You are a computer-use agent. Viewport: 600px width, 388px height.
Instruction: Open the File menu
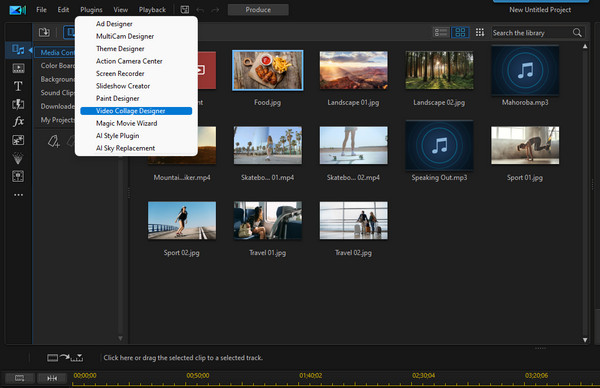[x=41, y=10]
